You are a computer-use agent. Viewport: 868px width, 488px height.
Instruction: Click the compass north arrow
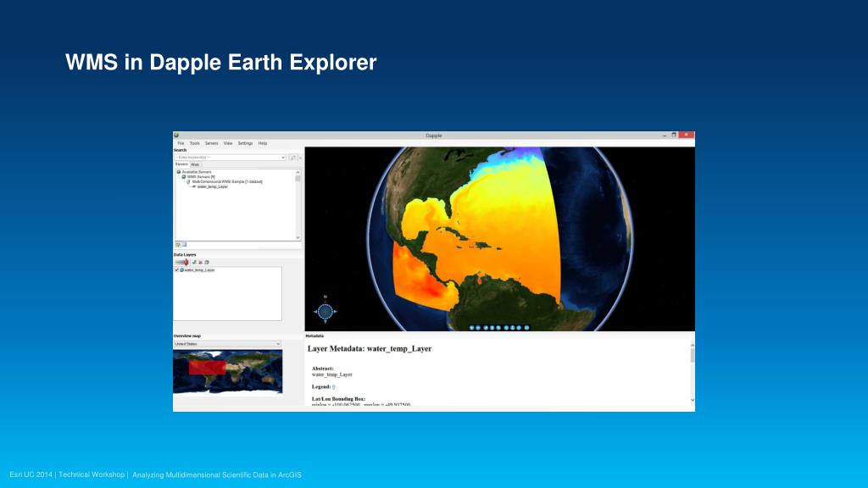click(325, 302)
